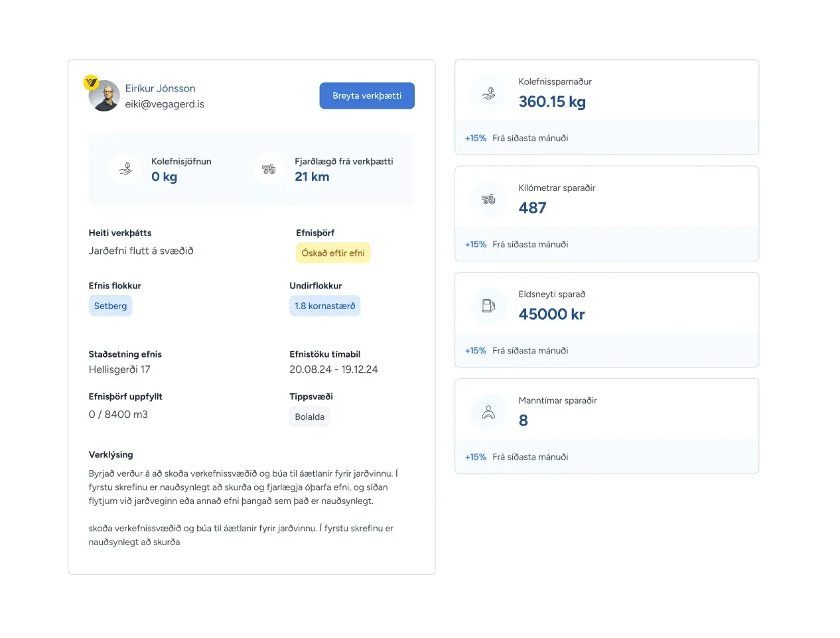This screenshot has width=840, height=638.
Task: Select the Óskað eftir efni status tag
Action: [333, 253]
